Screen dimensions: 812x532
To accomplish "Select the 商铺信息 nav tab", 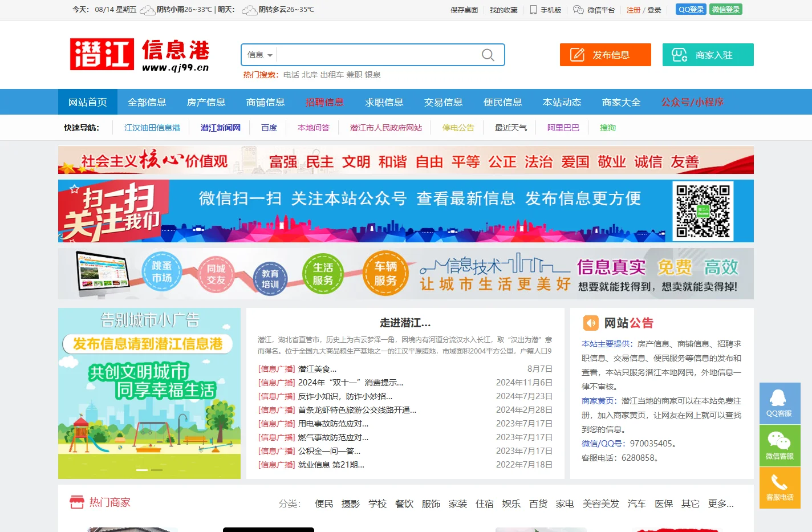I will coord(266,102).
